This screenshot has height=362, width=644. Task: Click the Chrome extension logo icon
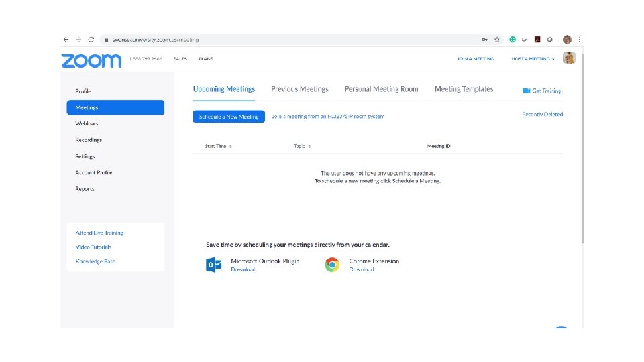pos(332,265)
